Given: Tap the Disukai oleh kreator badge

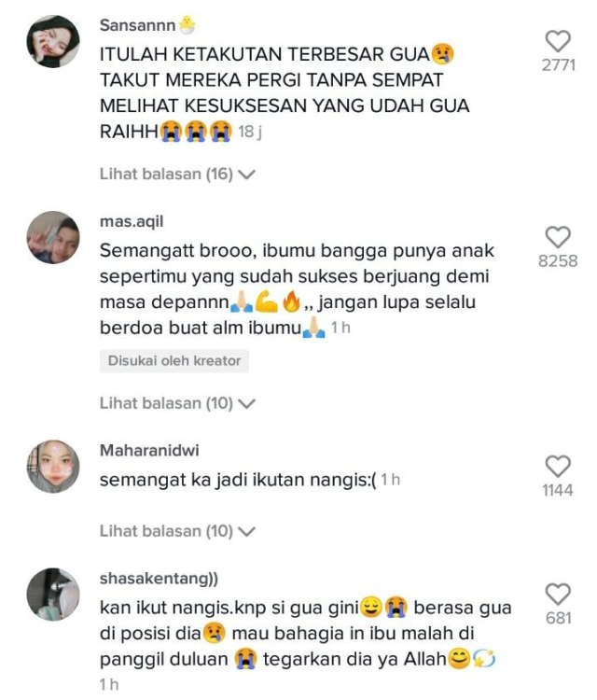Looking at the screenshot, I should (x=174, y=360).
